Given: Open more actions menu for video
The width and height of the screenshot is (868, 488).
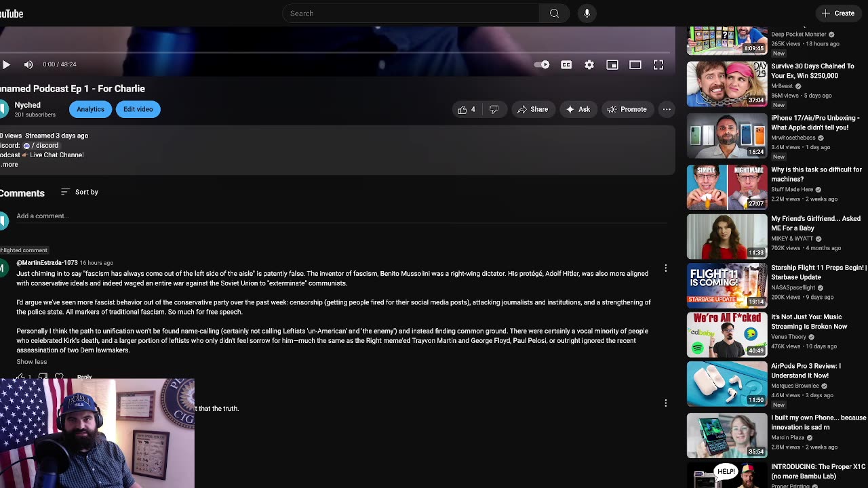Looking at the screenshot, I should (667, 109).
